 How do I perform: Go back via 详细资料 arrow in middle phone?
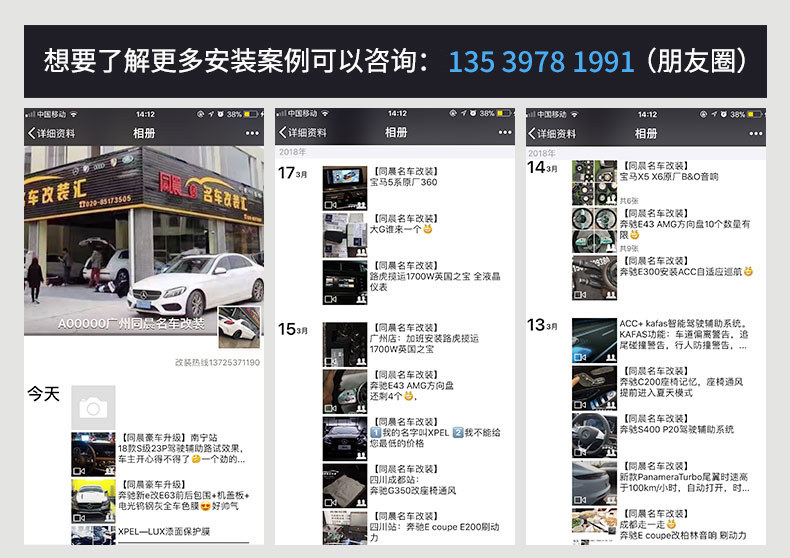tap(303, 132)
